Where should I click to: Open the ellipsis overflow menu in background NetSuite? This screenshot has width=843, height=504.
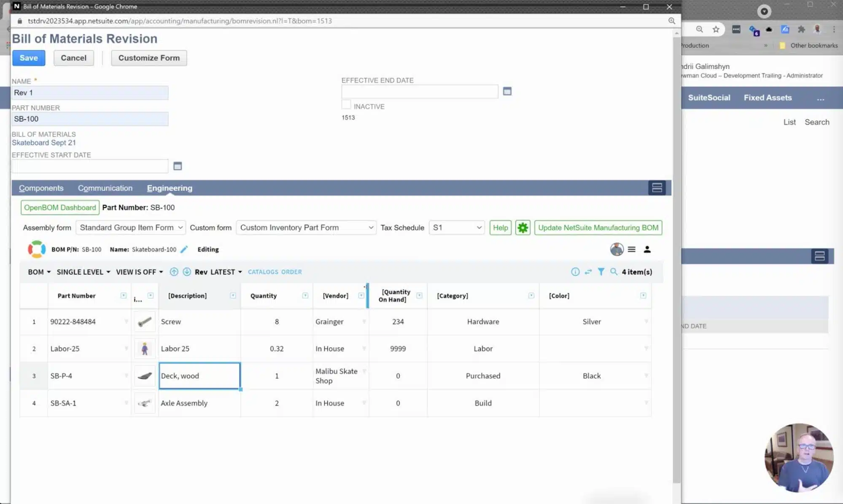820,98
